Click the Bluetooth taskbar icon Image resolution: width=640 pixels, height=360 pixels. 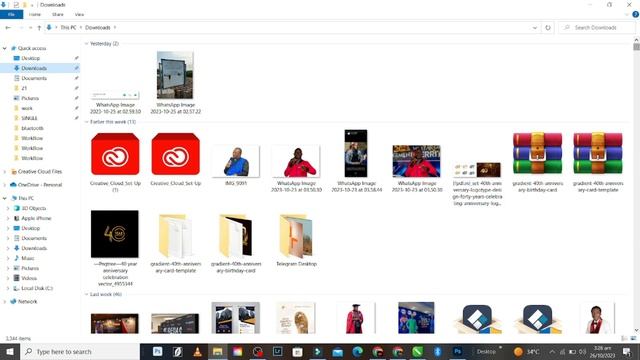click(x=438, y=351)
